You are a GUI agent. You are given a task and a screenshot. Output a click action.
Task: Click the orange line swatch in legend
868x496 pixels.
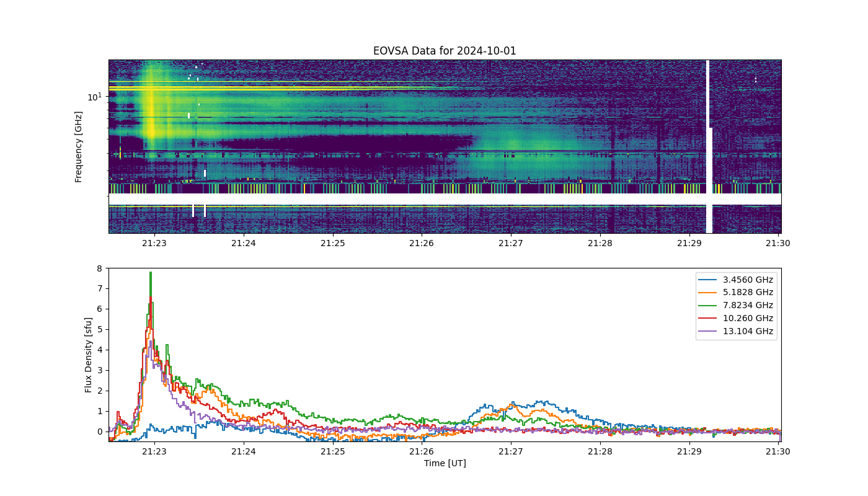pyautogui.click(x=709, y=293)
